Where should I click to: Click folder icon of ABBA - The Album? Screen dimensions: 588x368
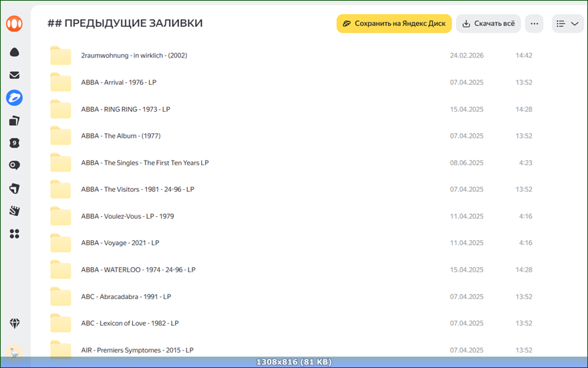(61, 136)
